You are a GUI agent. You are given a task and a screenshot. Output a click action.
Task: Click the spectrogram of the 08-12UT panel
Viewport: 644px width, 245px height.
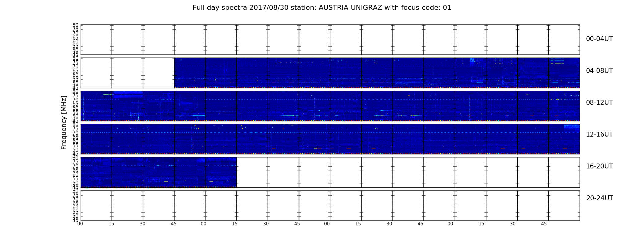point(330,106)
